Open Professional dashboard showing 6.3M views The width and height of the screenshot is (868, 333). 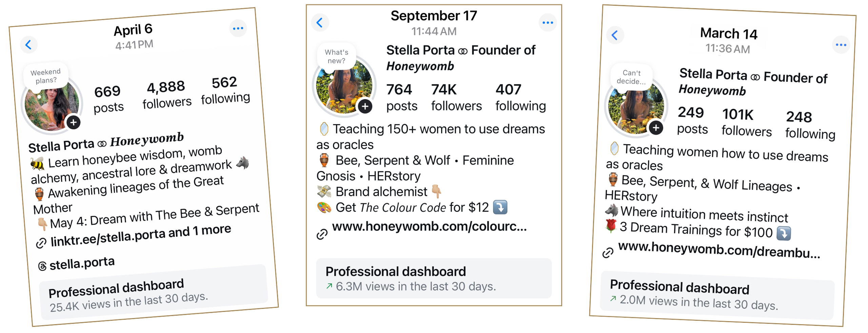click(x=434, y=278)
